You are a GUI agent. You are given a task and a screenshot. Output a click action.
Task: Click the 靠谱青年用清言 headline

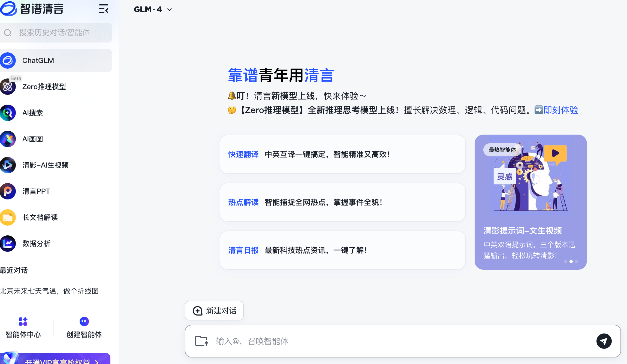pos(281,75)
